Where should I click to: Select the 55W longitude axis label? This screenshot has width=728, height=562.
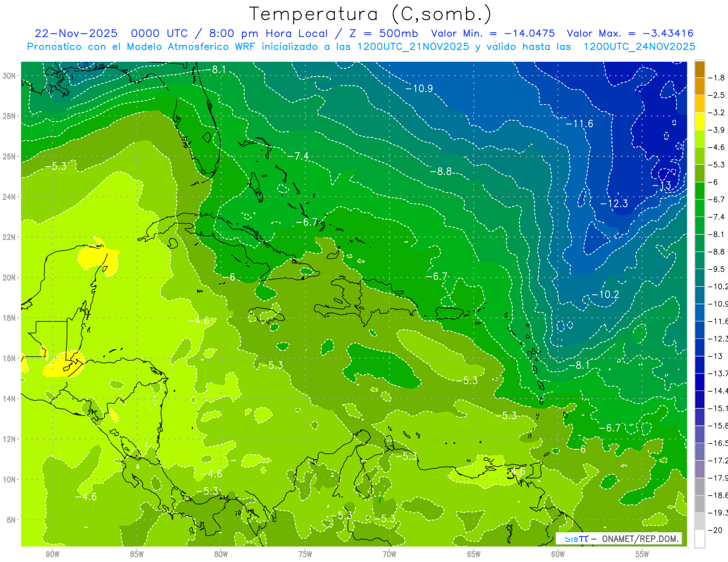[642, 554]
